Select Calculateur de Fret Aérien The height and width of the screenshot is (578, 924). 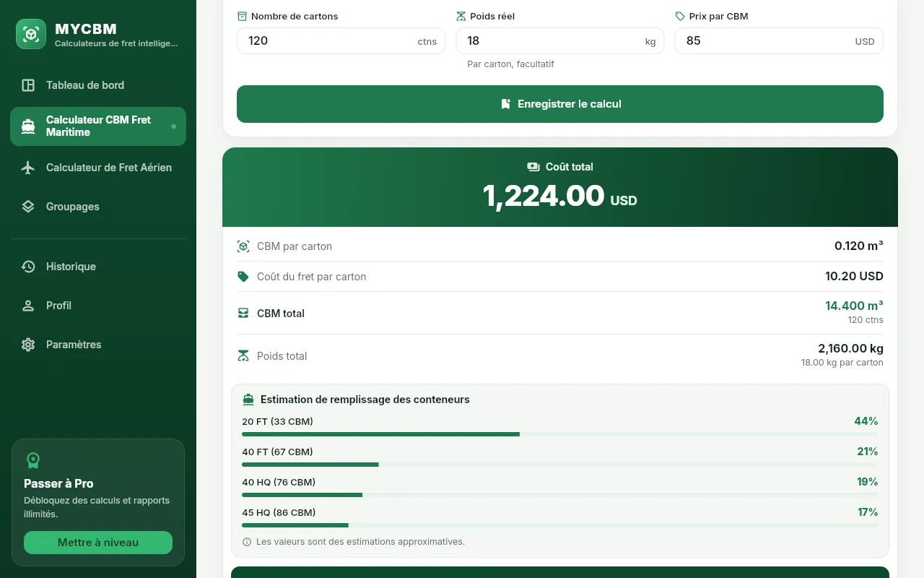pos(98,168)
